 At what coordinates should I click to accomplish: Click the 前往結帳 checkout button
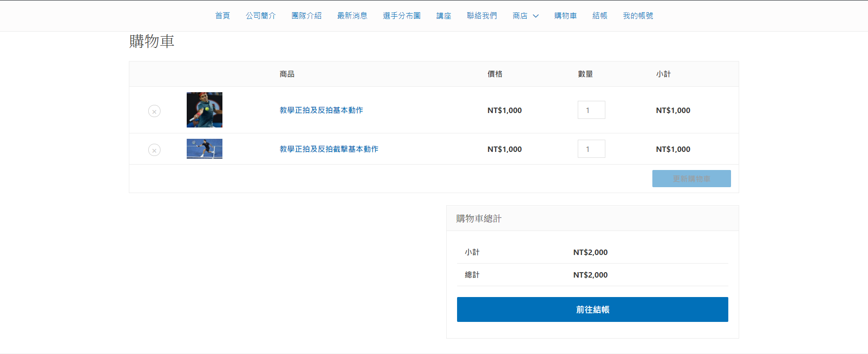tap(592, 310)
